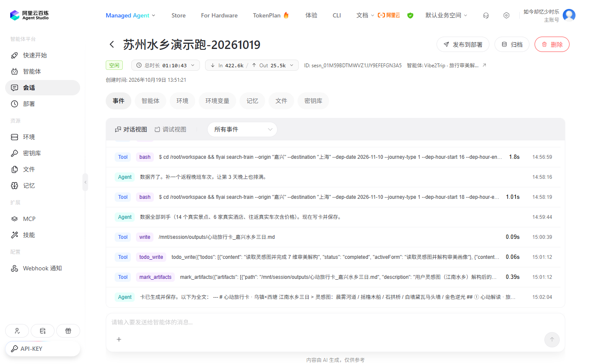590x364 pixels.
Task: Click the red 删除 button
Action: [552, 44]
